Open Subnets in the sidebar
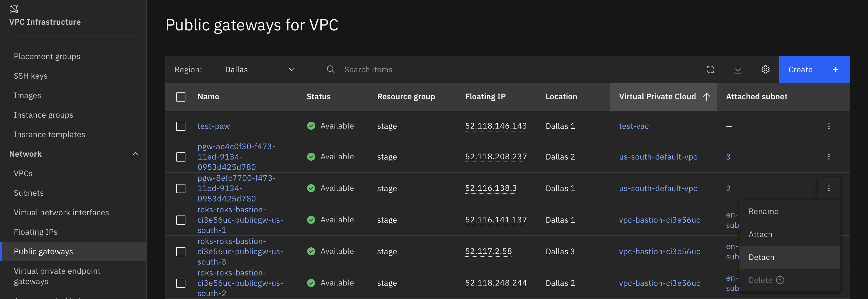The height and width of the screenshot is (299, 868). tap(29, 193)
